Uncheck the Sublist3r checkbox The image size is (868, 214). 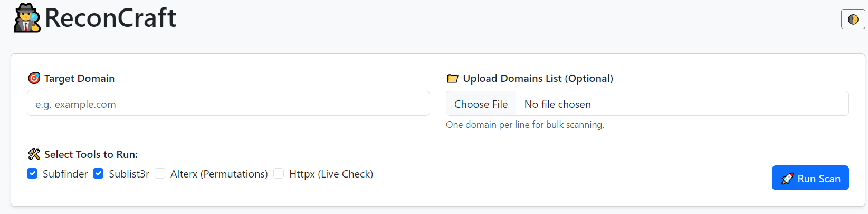tap(98, 174)
